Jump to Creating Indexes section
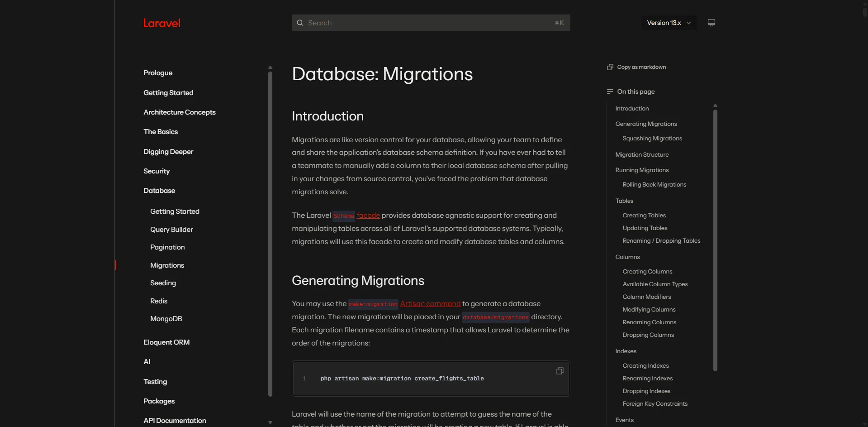Image resolution: width=868 pixels, height=427 pixels. pos(645,366)
